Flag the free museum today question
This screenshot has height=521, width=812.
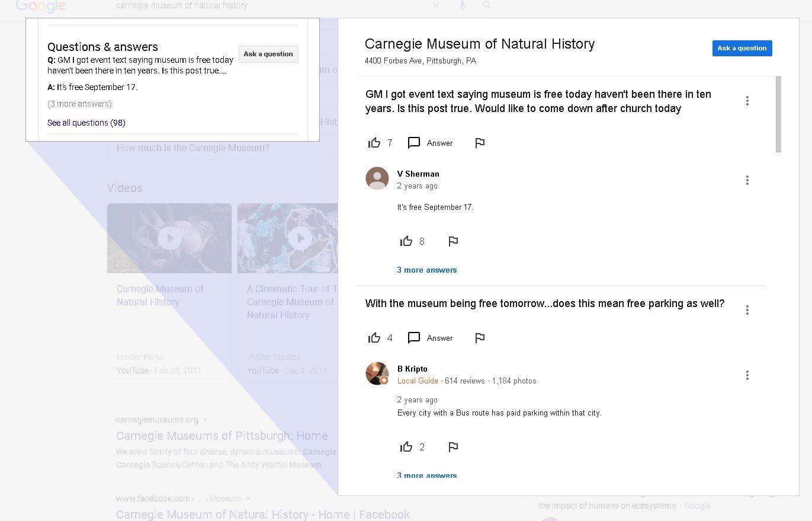480,143
